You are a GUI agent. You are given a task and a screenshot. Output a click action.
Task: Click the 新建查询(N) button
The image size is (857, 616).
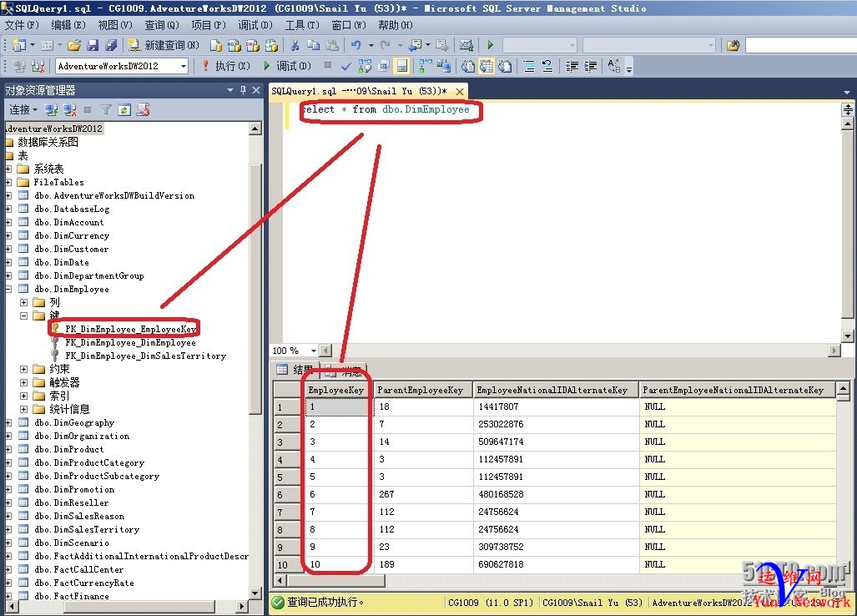[164, 45]
